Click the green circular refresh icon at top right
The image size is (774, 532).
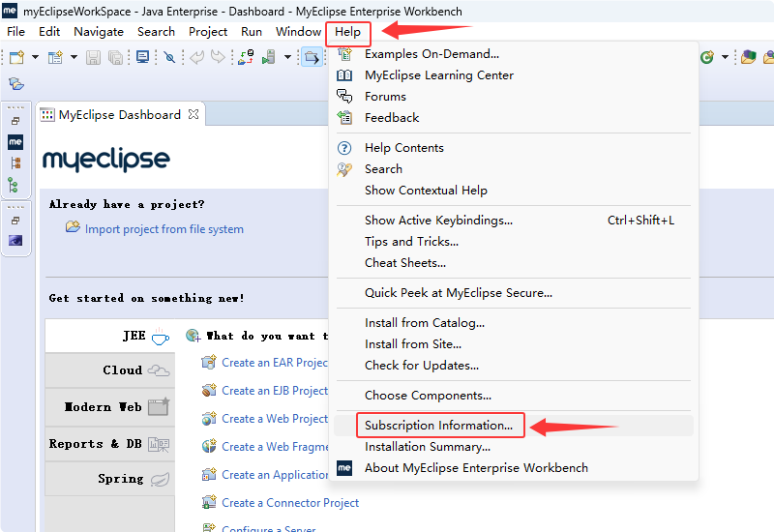click(x=707, y=57)
